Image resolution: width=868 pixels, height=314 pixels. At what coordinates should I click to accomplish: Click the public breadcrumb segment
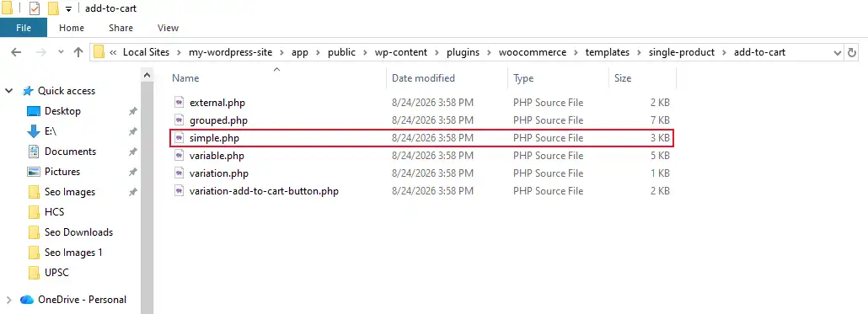341,52
